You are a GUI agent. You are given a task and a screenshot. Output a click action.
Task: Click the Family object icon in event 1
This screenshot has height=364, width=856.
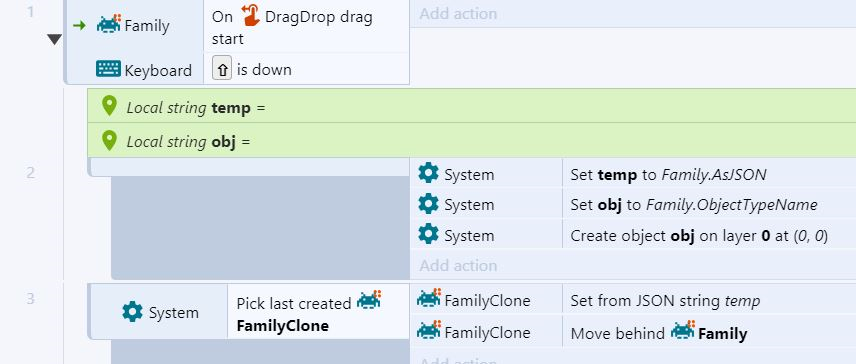tap(109, 25)
